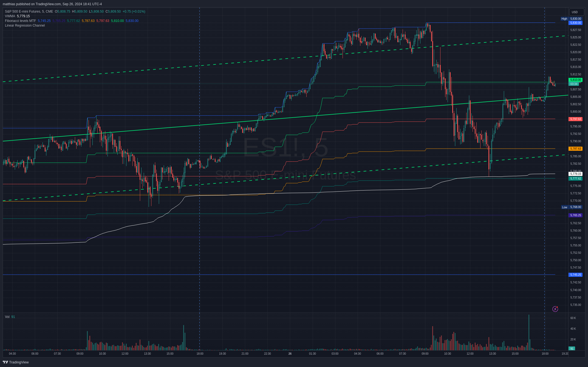Viewport: 588px width, 367px height.
Task: Click the 03:34 bar countdown label
Action: [x=574, y=84]
